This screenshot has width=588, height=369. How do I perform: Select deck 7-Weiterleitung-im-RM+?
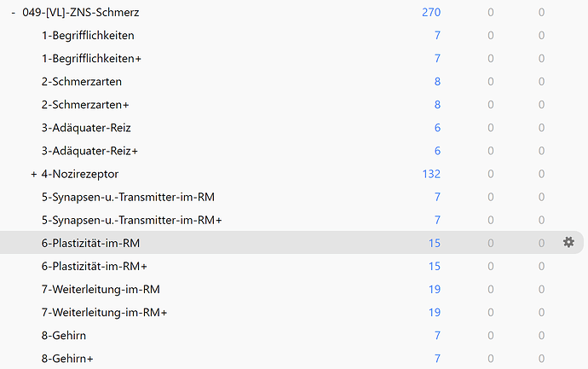(104, 312)
